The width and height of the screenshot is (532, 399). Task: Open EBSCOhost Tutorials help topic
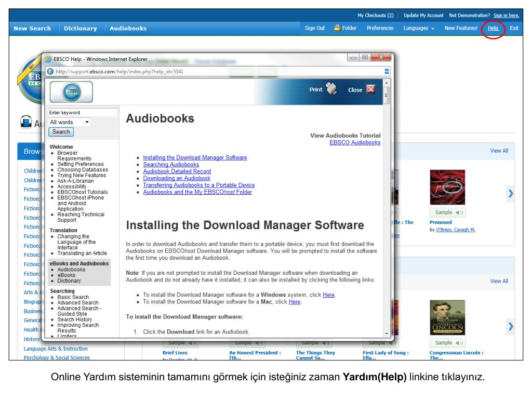click(x=82, y=192)
